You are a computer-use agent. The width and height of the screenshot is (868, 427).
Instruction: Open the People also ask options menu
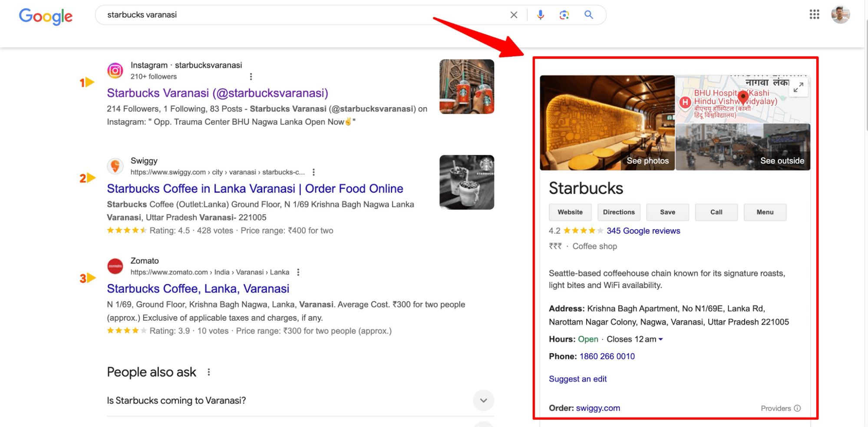[209, 372]
